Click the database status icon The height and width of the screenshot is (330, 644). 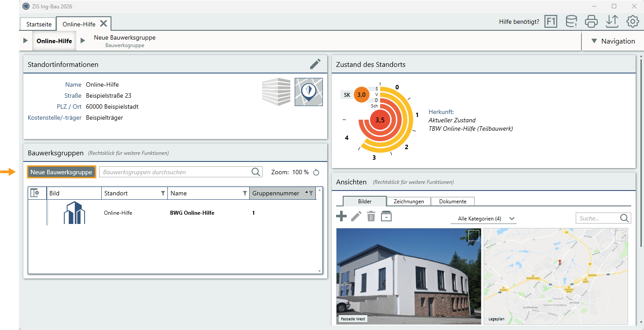coord(571,21)
